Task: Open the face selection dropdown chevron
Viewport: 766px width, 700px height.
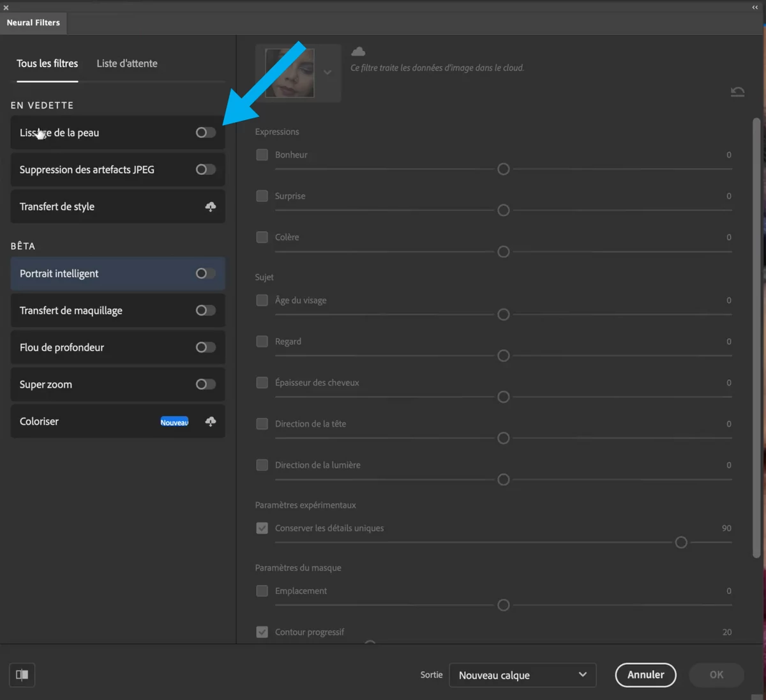Action: 327,72
